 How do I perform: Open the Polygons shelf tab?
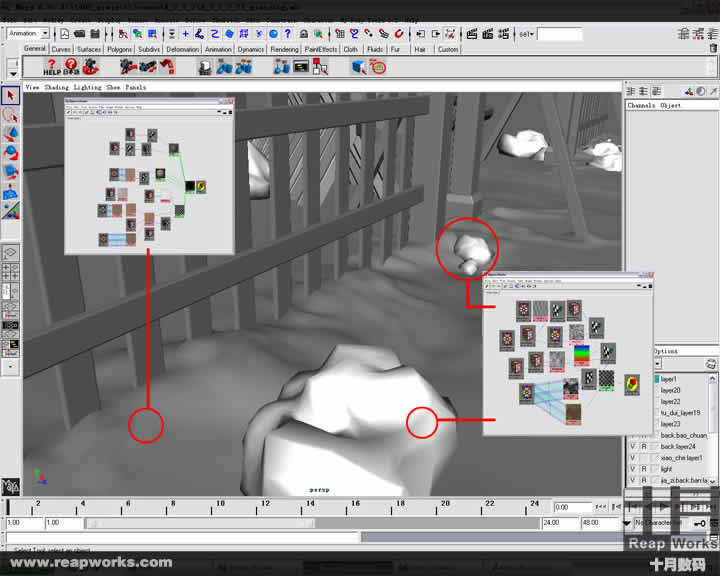(119, 49)
